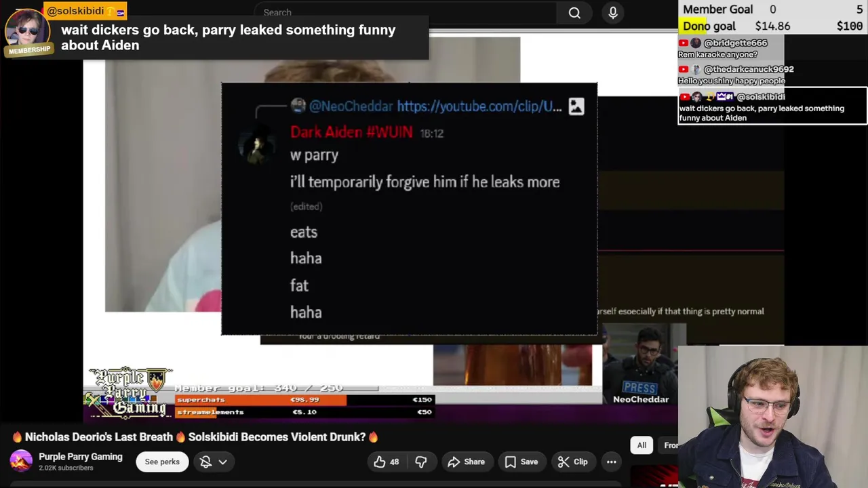Viewport: 868px width, 488px height.
Task: Share the video
Action: point(467,462)
